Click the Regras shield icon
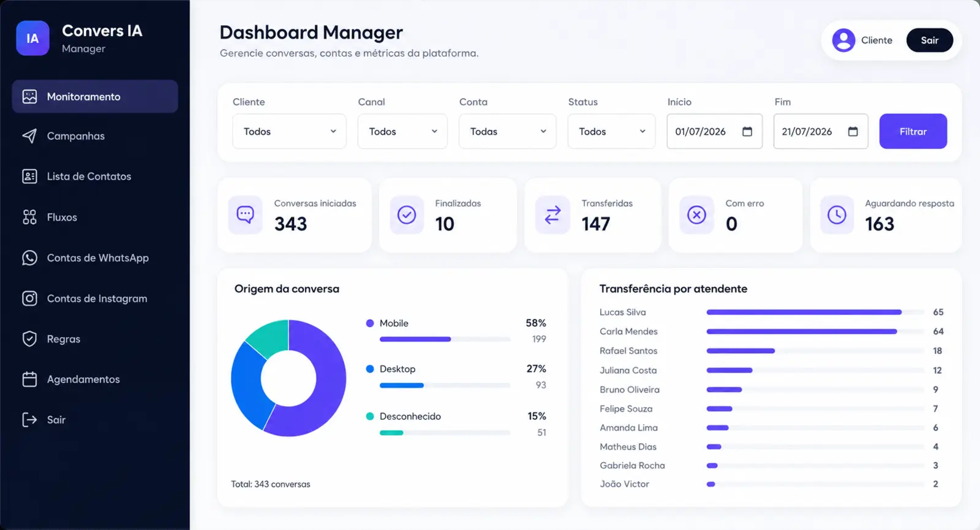The image size is (980, 530). click(29, 339)
